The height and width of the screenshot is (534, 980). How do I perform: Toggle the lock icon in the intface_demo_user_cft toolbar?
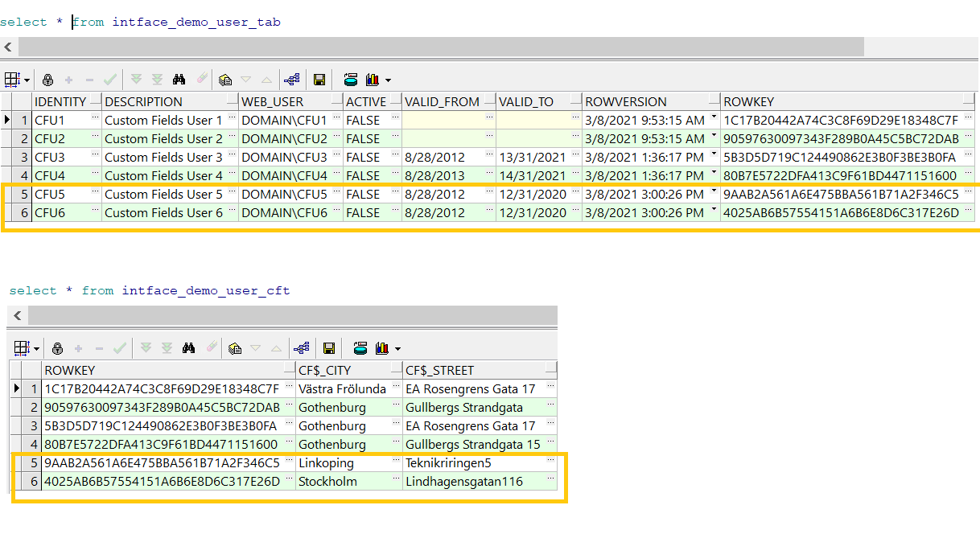(x=57, y=348)
